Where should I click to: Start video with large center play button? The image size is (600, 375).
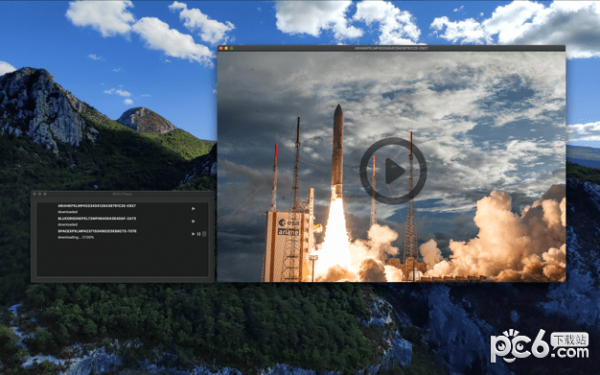point(393,171)
